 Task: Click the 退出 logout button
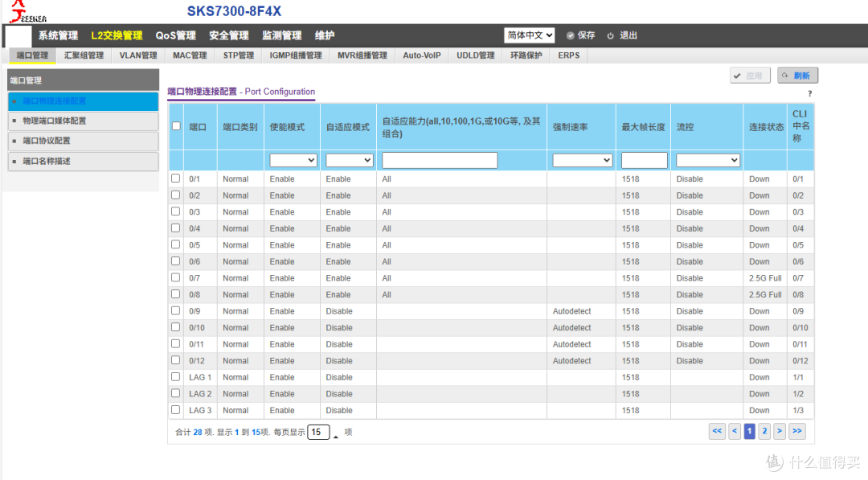click(x=621, y=35)
